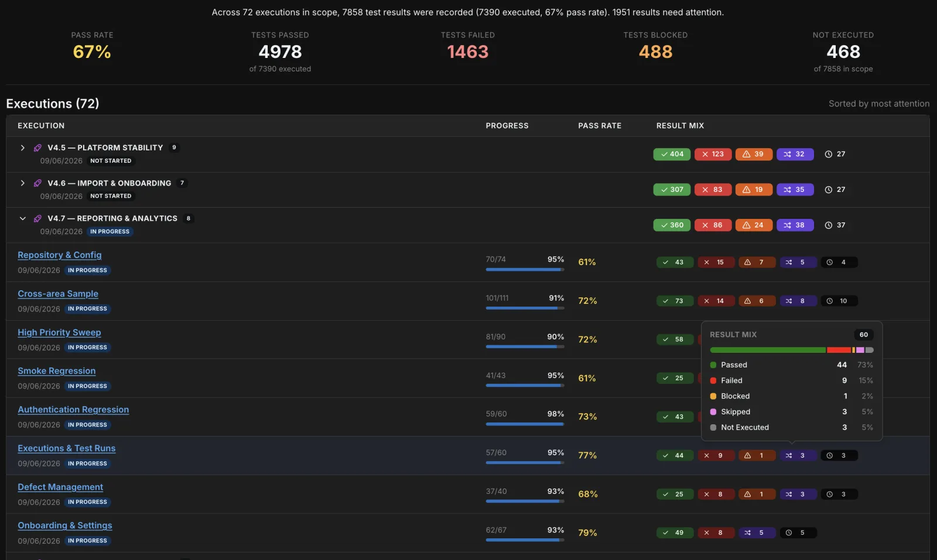Click the Cross-area Sample progress bar

coord(525,308)
